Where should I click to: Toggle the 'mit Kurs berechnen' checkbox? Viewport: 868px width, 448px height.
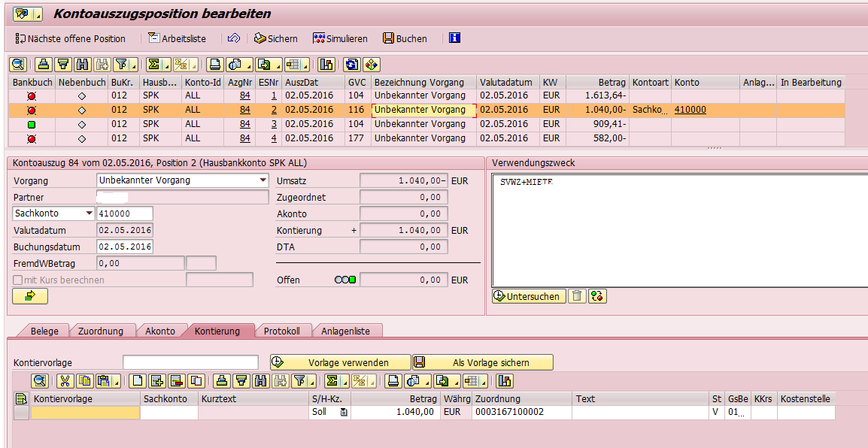tap(18, 280)
